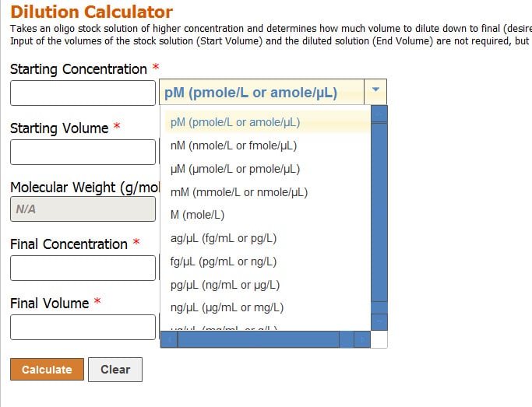Image resolution: width=532 pixels, height=407 pixels.
Task: Collapse the concentration unit dropdown arrow
Action: [x=375, y=92]
